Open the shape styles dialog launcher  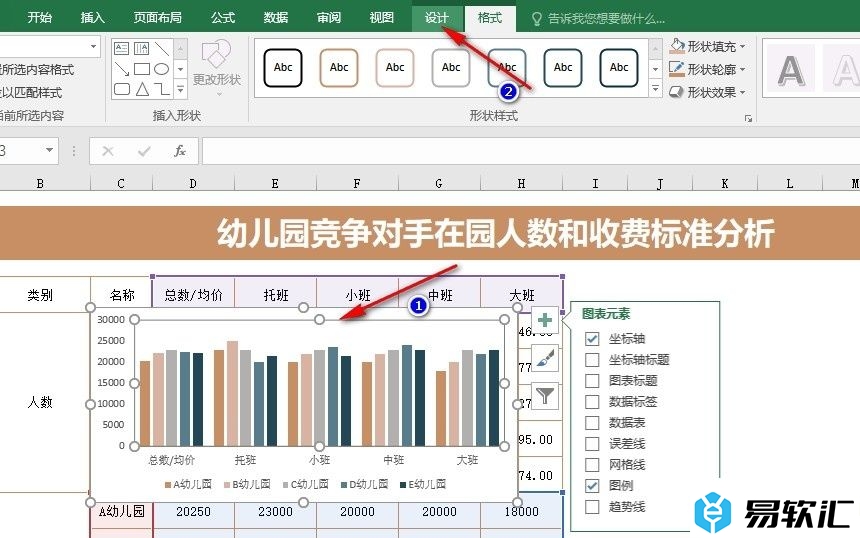click(748, 118)
